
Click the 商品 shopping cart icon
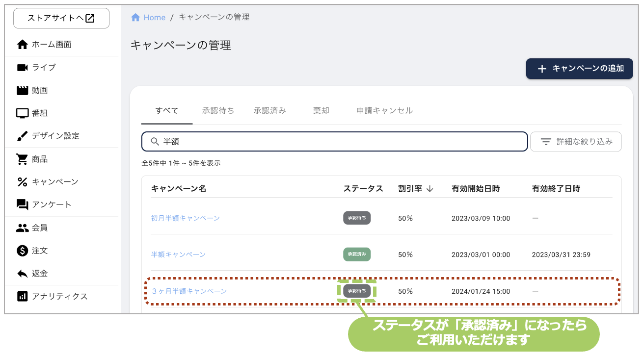pyautogui.click(x=22, y=159)
